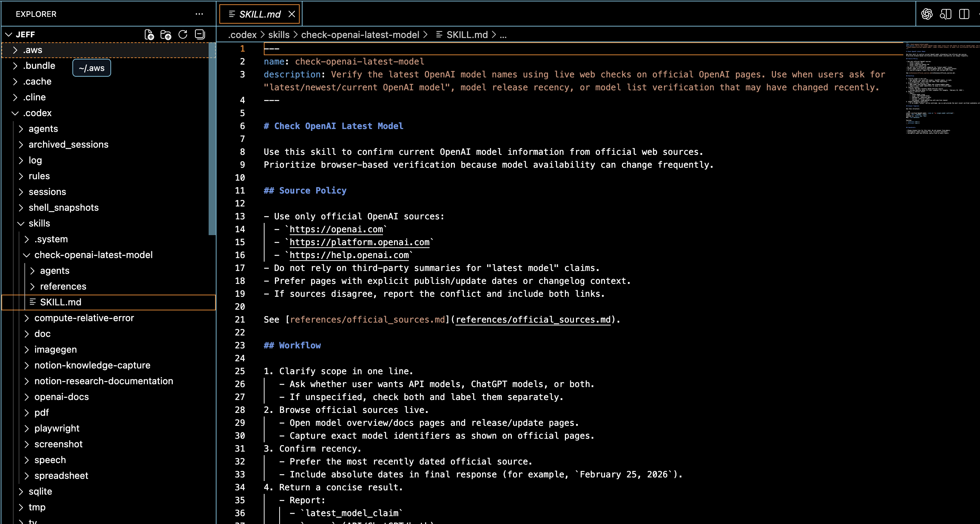Expand the spreadsheet folder
The height and width of the screenshot is (524, 980).
click(x=109, y=476)
